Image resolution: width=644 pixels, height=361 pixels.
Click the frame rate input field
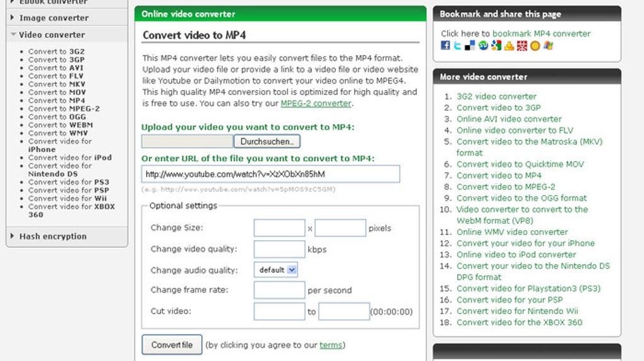279,290
